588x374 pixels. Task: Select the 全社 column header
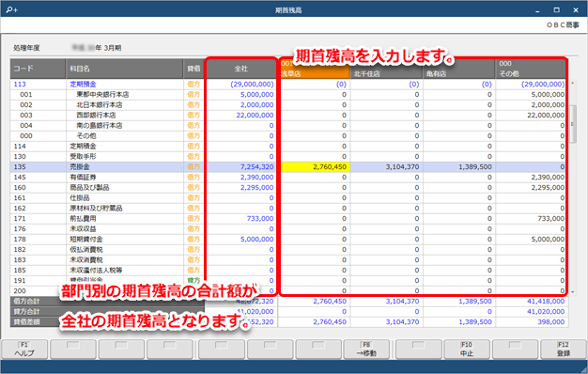241,69
